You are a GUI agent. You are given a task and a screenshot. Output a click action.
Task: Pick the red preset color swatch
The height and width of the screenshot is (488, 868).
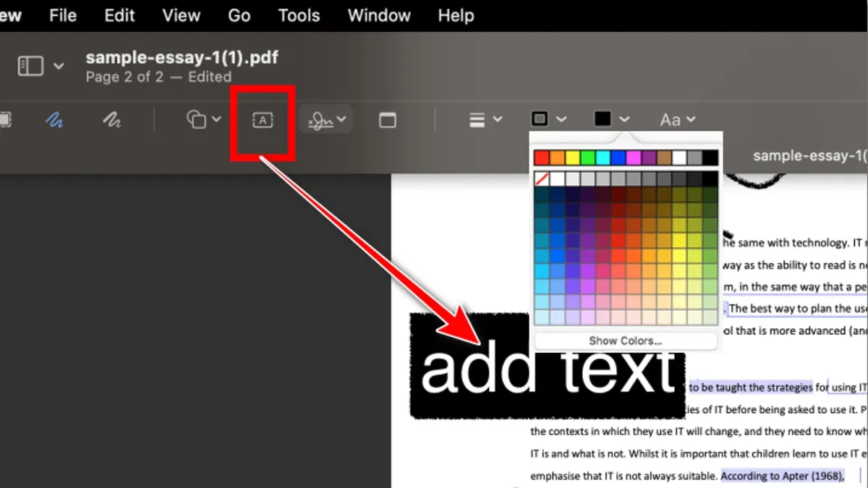542,158
